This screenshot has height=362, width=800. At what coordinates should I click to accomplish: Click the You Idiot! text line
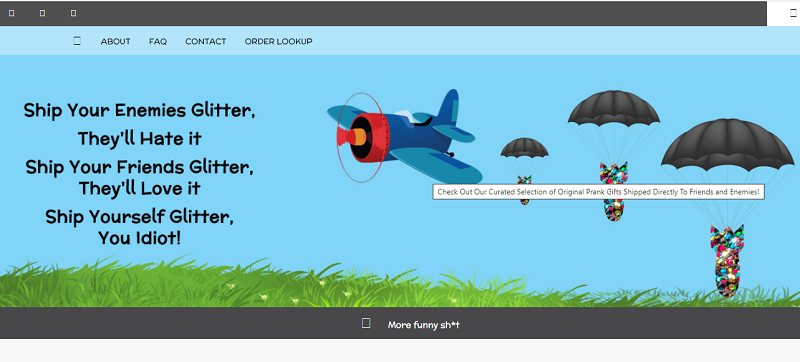[139, 238]
